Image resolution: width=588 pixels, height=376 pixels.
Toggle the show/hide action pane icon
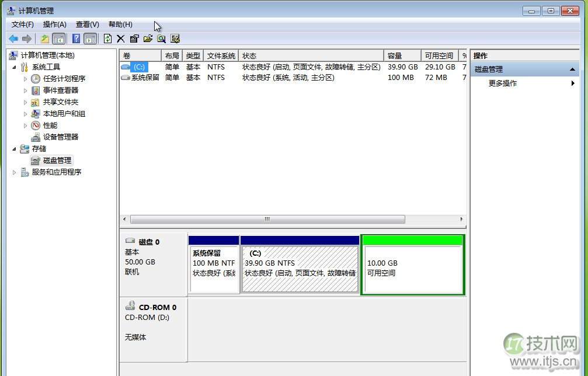pos(90,39)
